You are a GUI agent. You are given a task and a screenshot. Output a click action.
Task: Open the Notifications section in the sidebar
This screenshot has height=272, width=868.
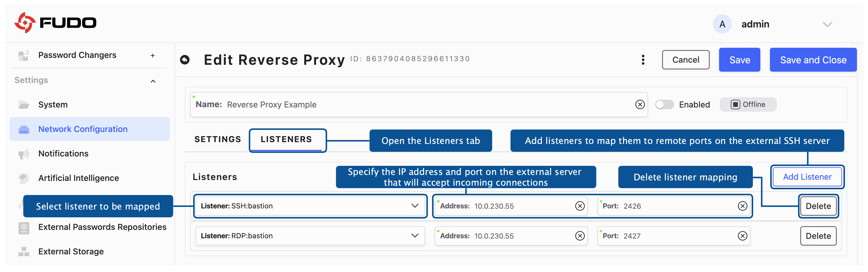tap(63, 153)
